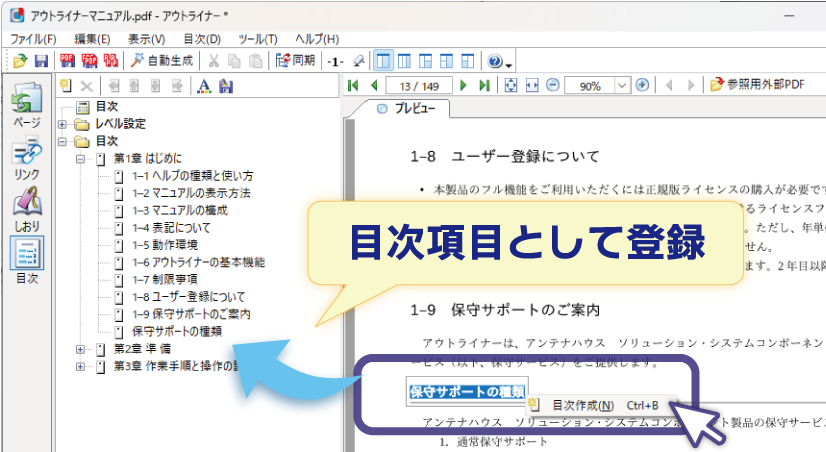The width and height of the screenshot is (826, 452).
Task: Enable the first pane layout button
Action: pyautogui.click(x=384, y=61)
